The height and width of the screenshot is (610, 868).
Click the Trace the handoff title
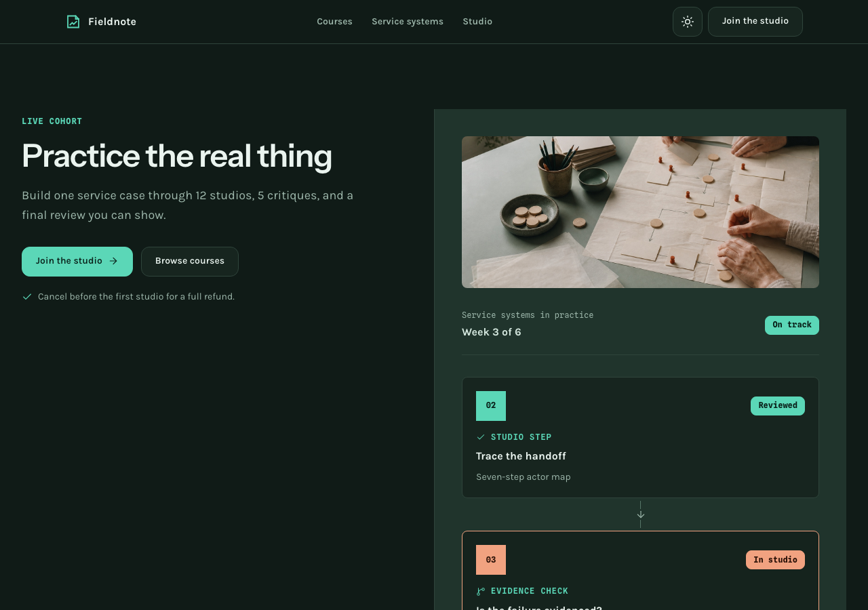pos(521,456)
